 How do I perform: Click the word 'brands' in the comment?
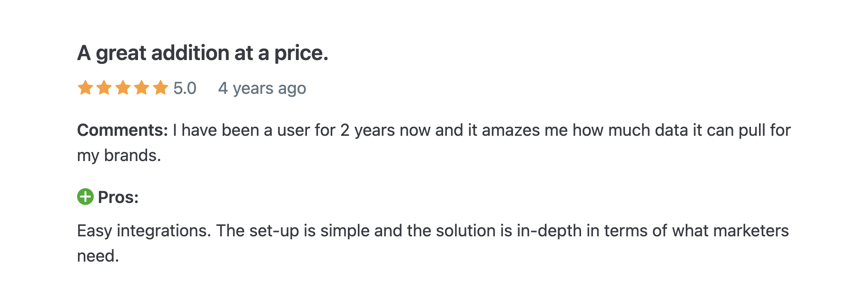pos(130,155)
